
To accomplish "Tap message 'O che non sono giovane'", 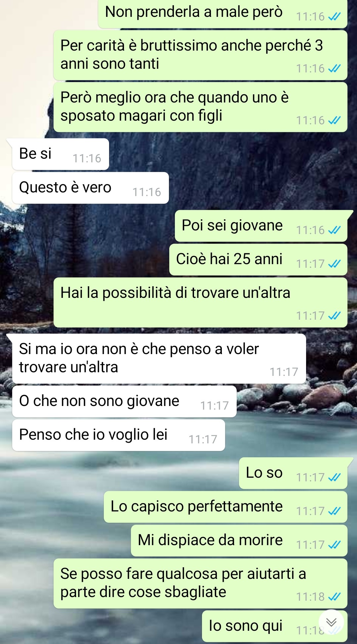I will (x=124, y=401).
